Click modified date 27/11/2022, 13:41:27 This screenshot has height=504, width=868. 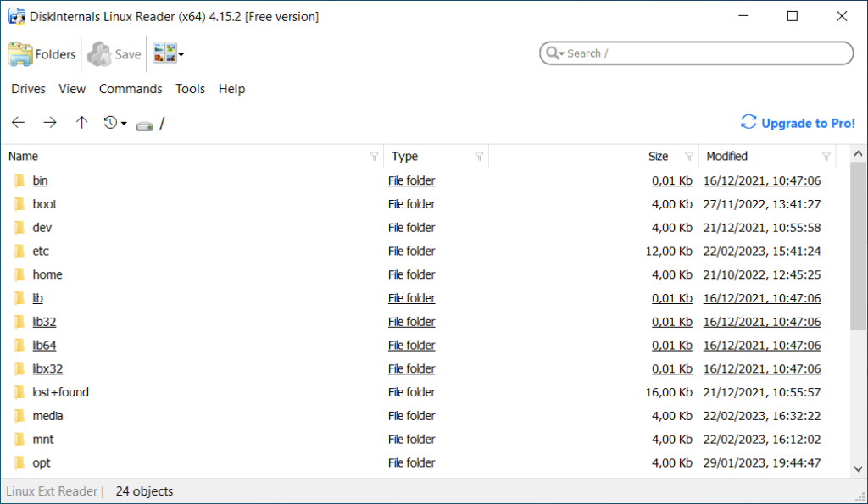click(762, 204)
